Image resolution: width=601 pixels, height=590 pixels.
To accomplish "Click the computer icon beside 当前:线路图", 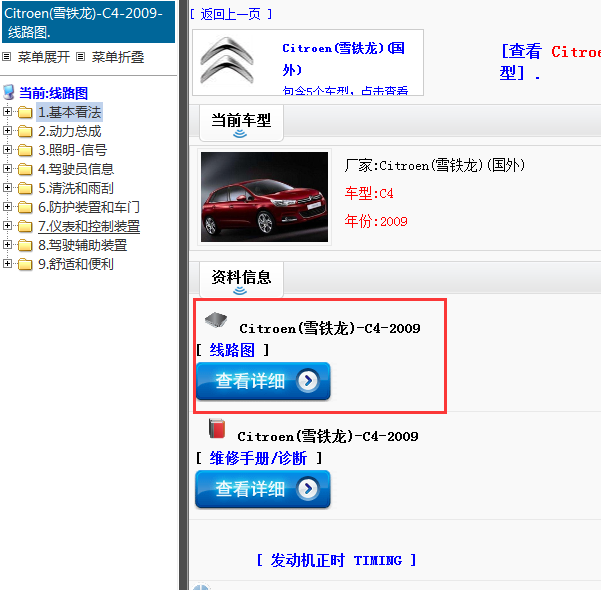I will point(8,92).
